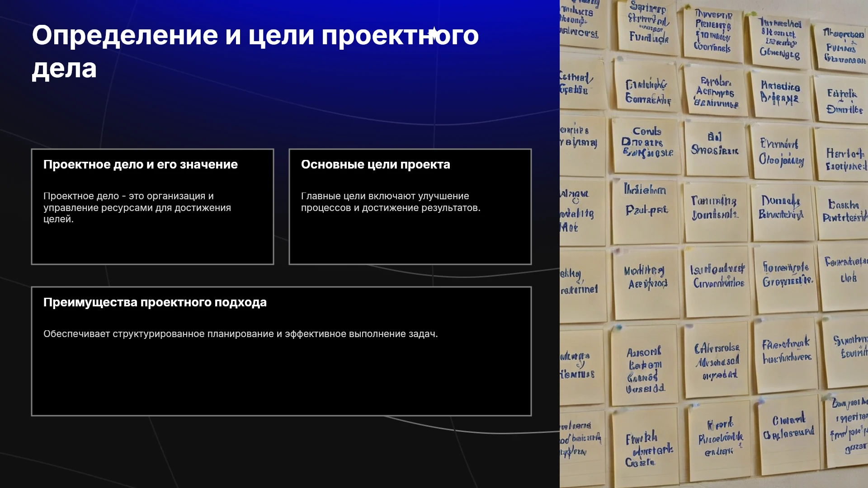Click the sticky note reading "Bal Smosirar"
This screenshot has width=868, height=488.
click(715, 148)
